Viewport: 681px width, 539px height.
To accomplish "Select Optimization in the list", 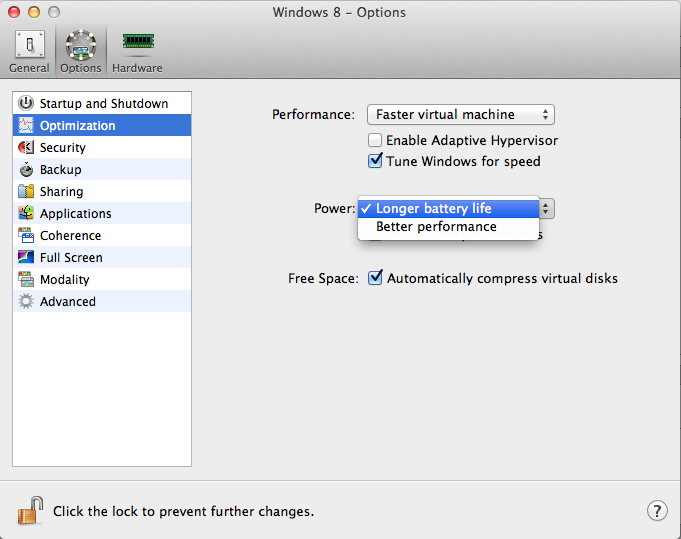I will pos(102,126).
